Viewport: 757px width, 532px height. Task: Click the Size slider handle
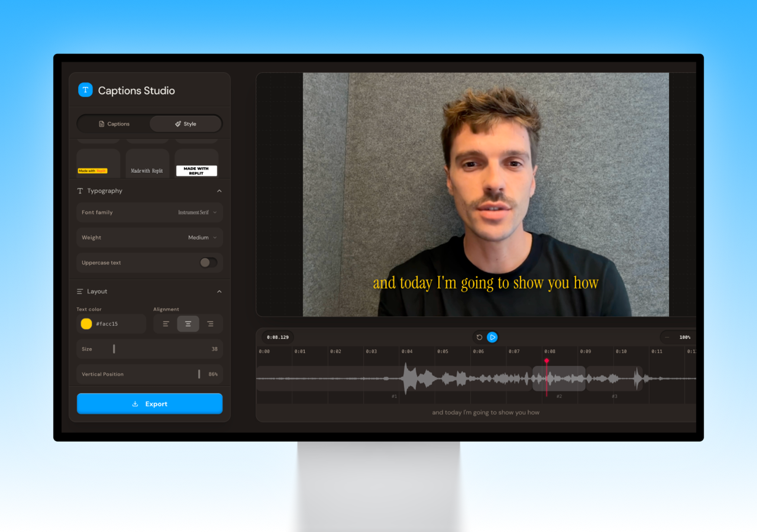pos(114,349)
